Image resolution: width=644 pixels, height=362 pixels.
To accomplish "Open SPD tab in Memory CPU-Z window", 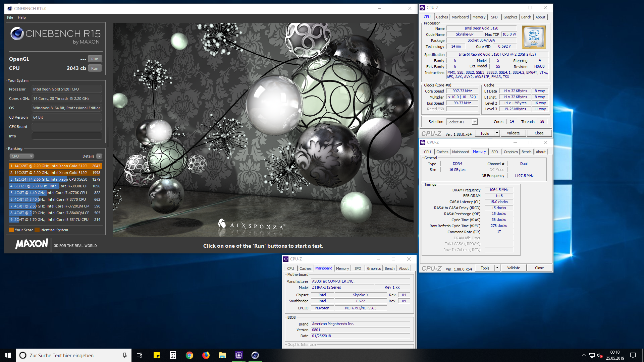I will [494, 152].
